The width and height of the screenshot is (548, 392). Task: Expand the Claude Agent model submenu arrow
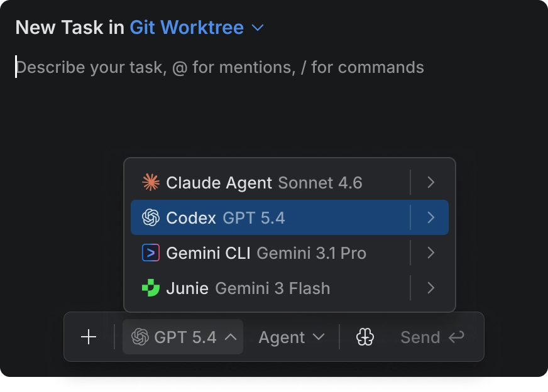coord(430,182)
